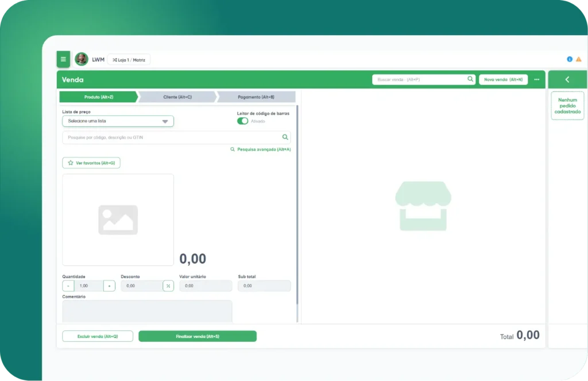Toggle the Leitor de código de barras switch
The height and width of the screenshot is (381, 588).
[x=242, y=121]
